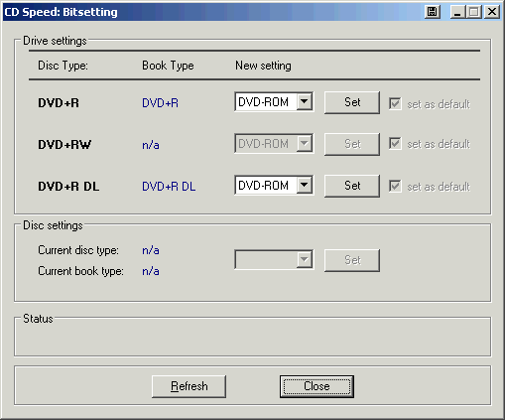Close window using the X title button

point(492,12)
